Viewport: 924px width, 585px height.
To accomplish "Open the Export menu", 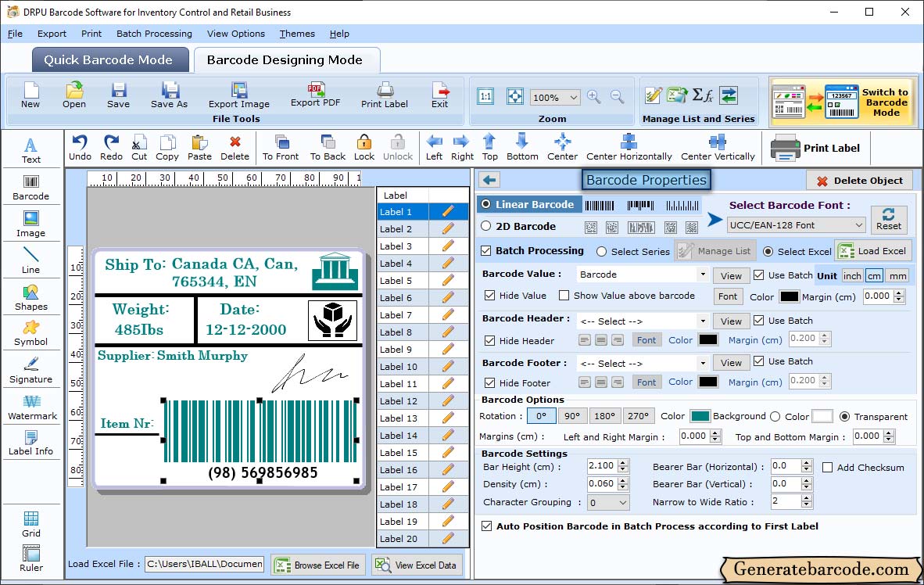I will (x=52, y=34).
